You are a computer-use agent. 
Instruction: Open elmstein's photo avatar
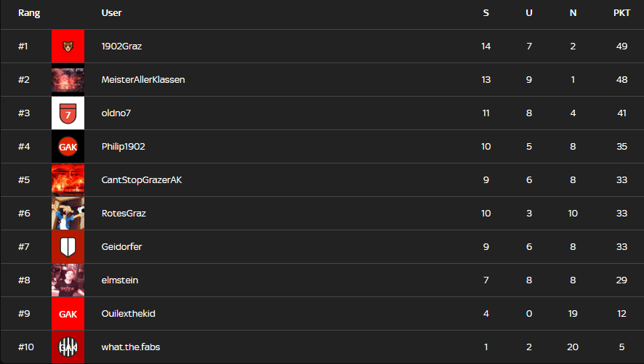point(68,280)
